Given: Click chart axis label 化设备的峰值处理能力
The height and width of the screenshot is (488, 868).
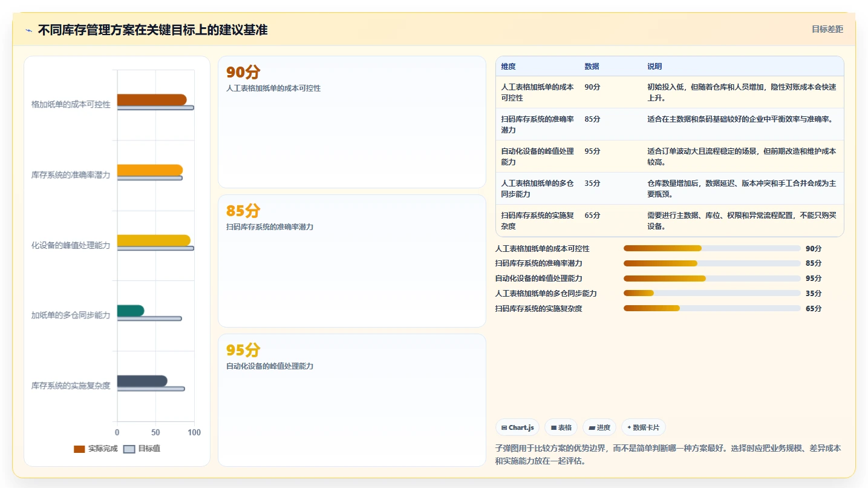Looking at the screenshot, I should click(x=71, y=245).
